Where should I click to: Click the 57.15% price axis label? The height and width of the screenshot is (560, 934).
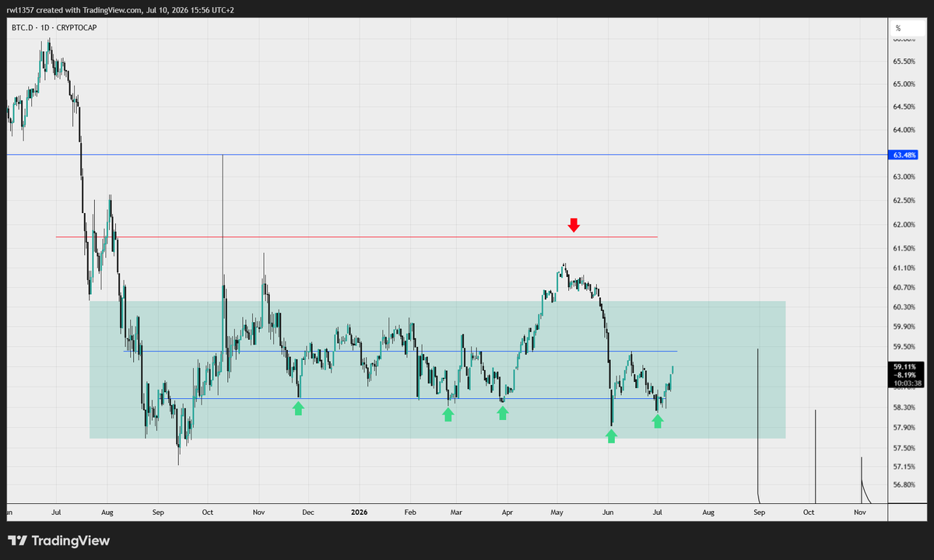pos(904,466)
